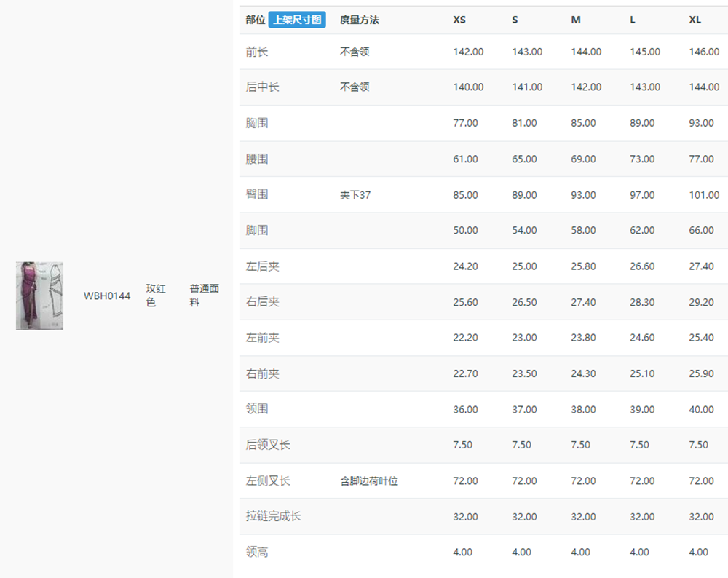Select the 右前夹 row label
728x578 pixels.
point(262,373)
